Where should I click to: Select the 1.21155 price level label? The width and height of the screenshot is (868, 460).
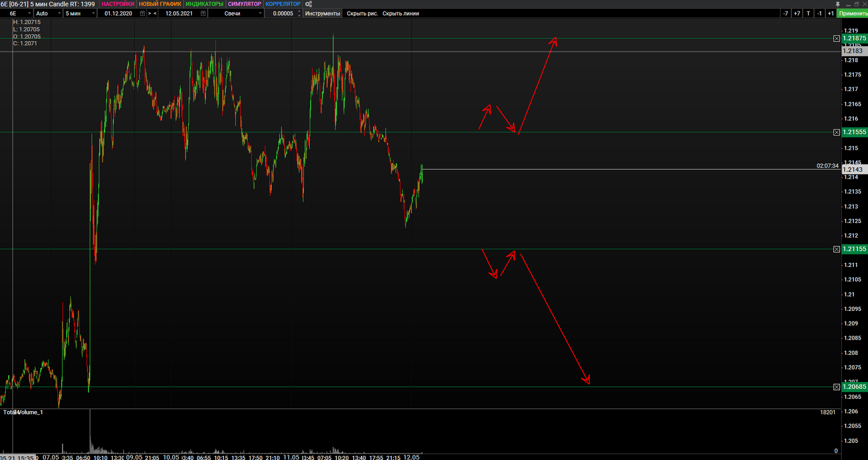pyautogui.click(x=854, y=249)
